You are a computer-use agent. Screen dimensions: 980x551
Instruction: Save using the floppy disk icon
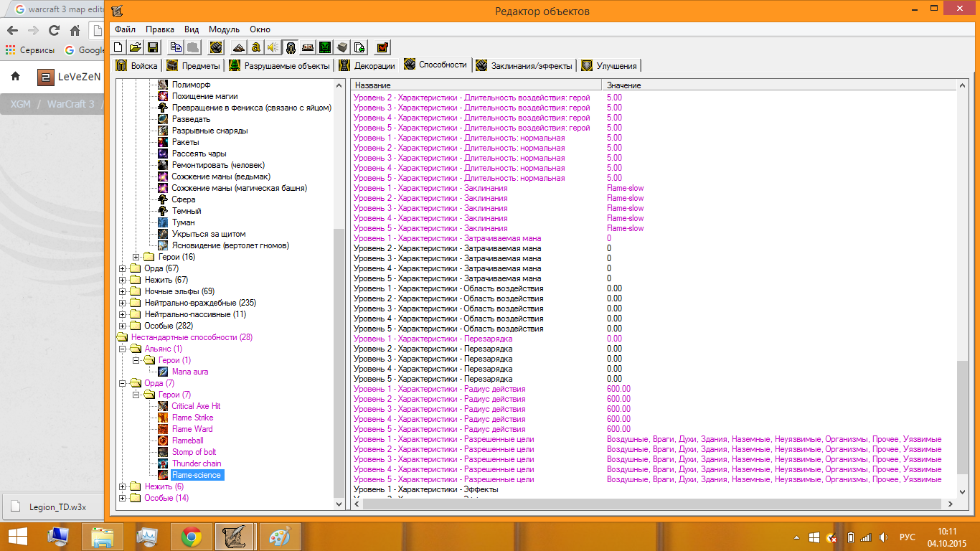(152, 47)
